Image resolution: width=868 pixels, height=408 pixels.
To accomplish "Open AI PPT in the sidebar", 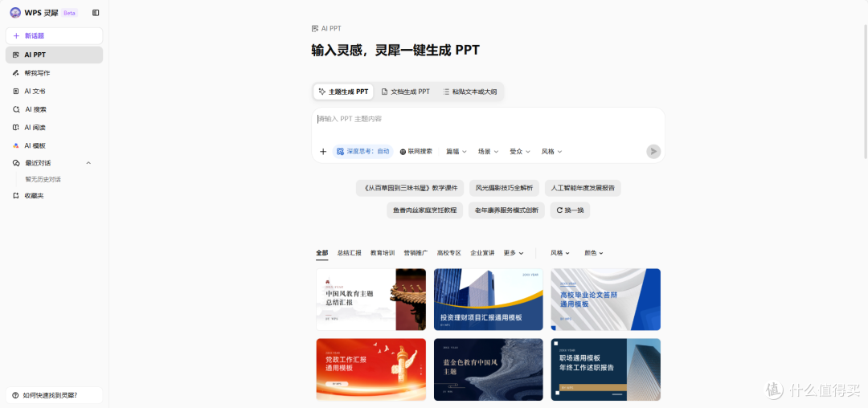I will [55, 55].
